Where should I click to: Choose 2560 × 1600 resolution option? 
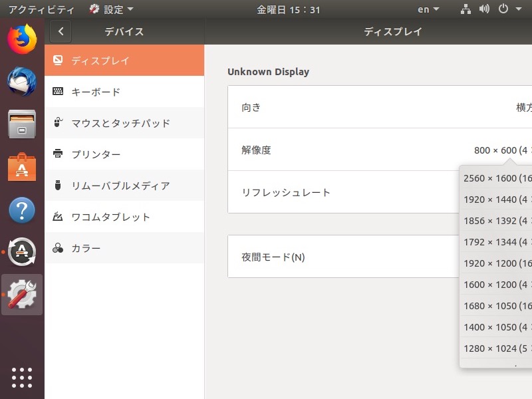point(495,178)
